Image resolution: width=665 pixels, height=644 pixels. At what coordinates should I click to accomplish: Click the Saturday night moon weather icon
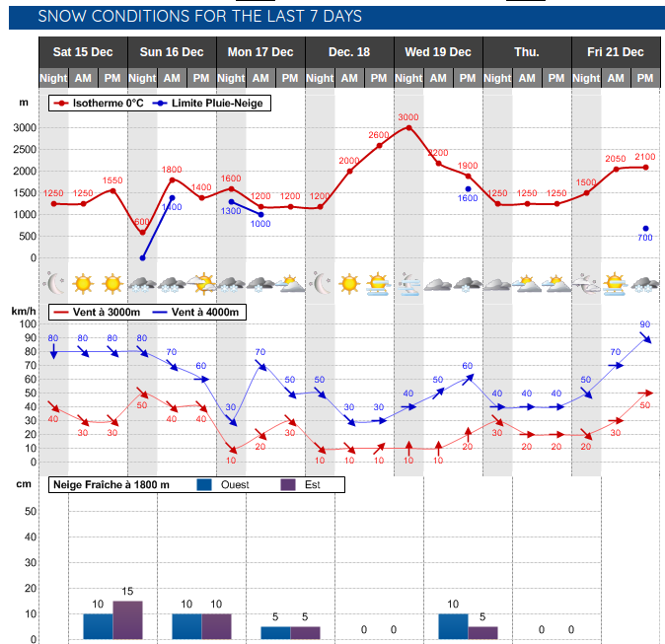pyautogui.click(x=54, y=283)
